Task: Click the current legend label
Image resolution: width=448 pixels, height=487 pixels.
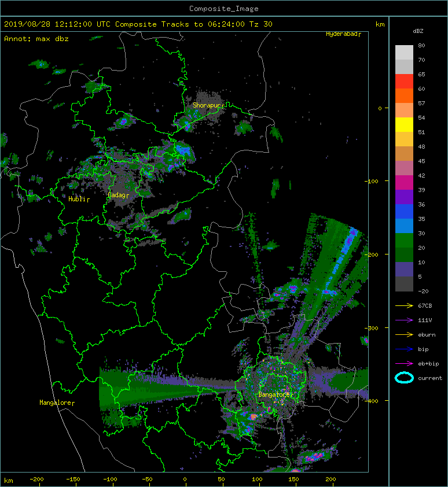Action: pos(430,378)
